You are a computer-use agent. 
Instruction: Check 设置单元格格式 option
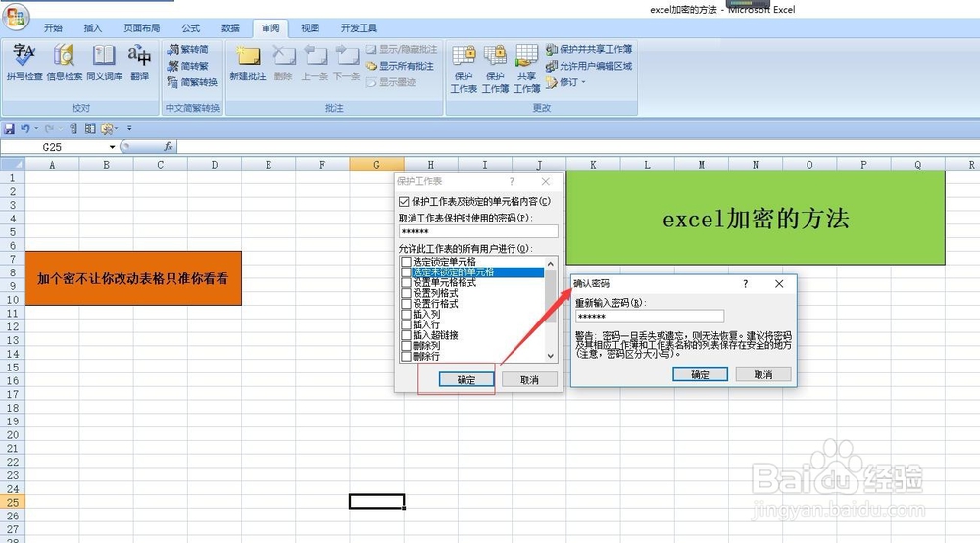[x=406, y=283]
